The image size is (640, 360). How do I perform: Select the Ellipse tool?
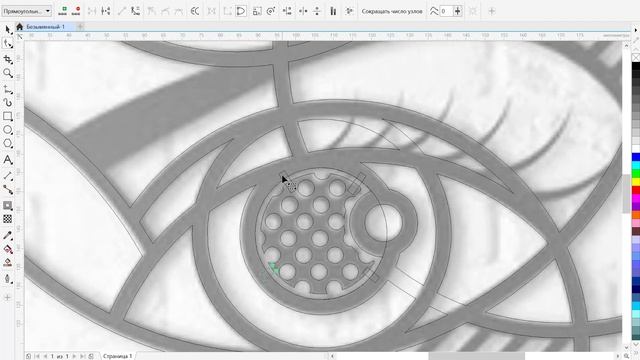point(8,130)
